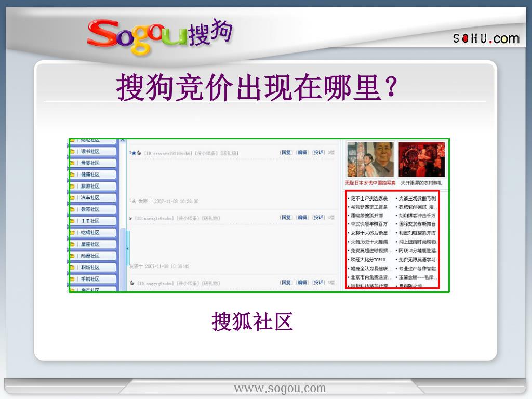The width and height of the screenshot is (532, 399).
Task: Click 编辑 on the 4楼 post
Action: point(302,217)
